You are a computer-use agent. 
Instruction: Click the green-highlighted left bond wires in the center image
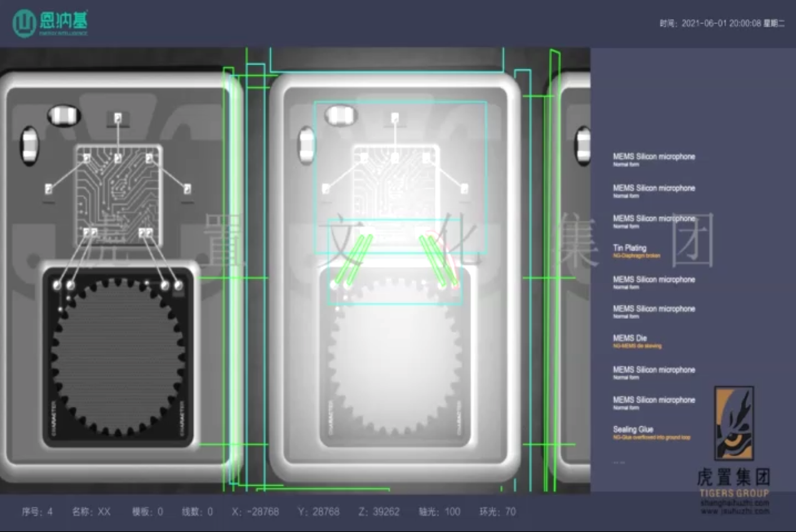coord(353,260)
